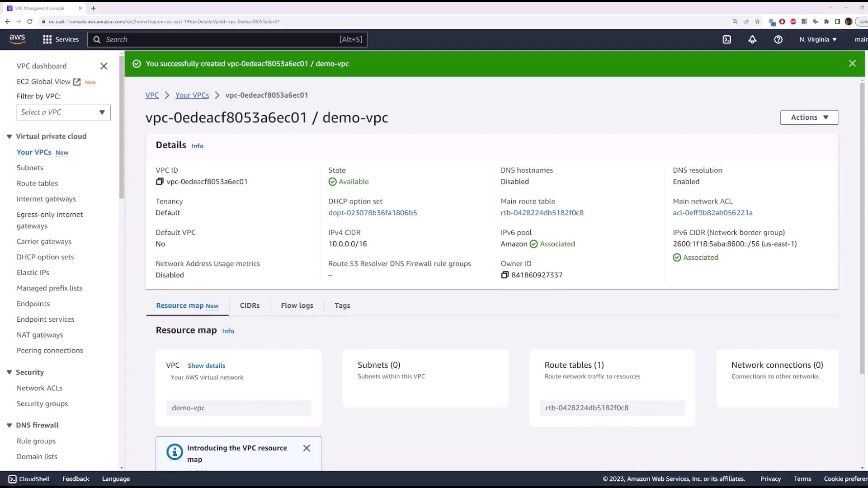This screenshot has width=868, height=488.
Task: Open the Select a VPC filter dropdown
Action: (x=63, y=113)
